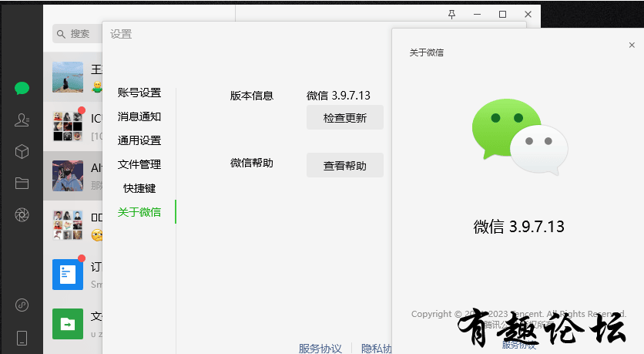
Task: Open the 隐私协议 link in settings window
Action: coord(377,349)
